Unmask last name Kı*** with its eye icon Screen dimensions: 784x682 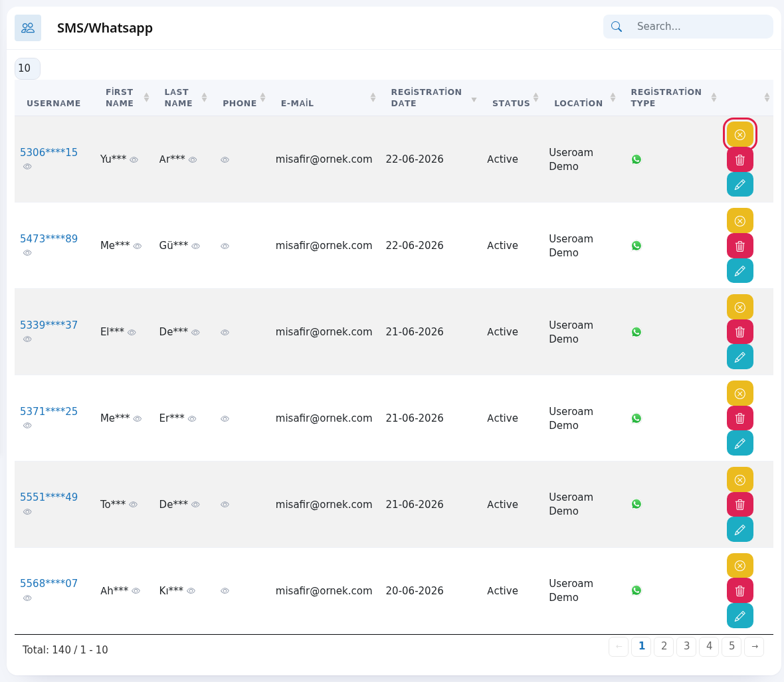pos(191,591)
